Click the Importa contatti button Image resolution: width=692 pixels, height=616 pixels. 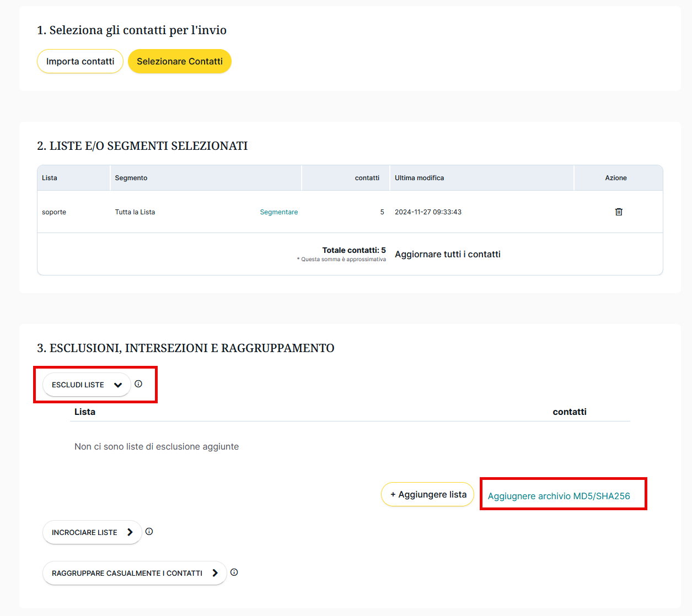[x=80, y=61]
